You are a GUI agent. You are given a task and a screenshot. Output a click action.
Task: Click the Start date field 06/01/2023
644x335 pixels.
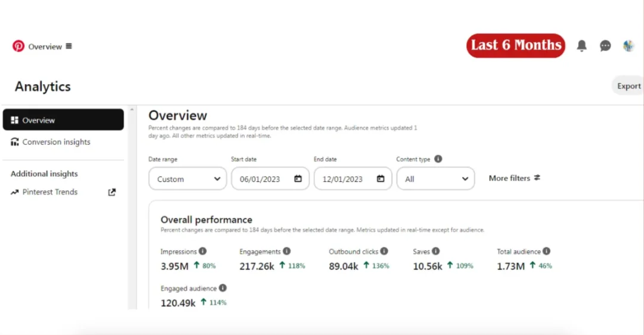pyautogui.click(x=270, y=179)
